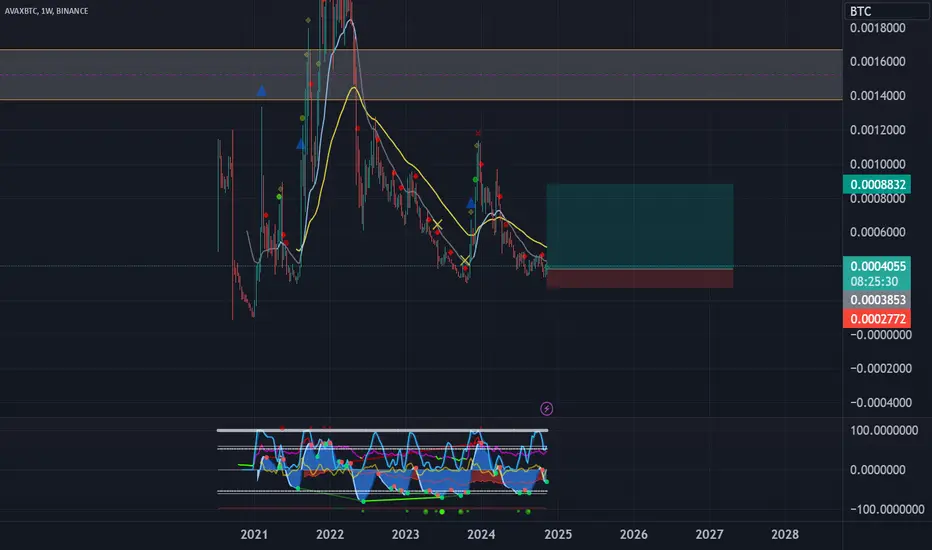Click the 2028 label on the time axis
Screen dimensions: 932x550
click(785, 534)
